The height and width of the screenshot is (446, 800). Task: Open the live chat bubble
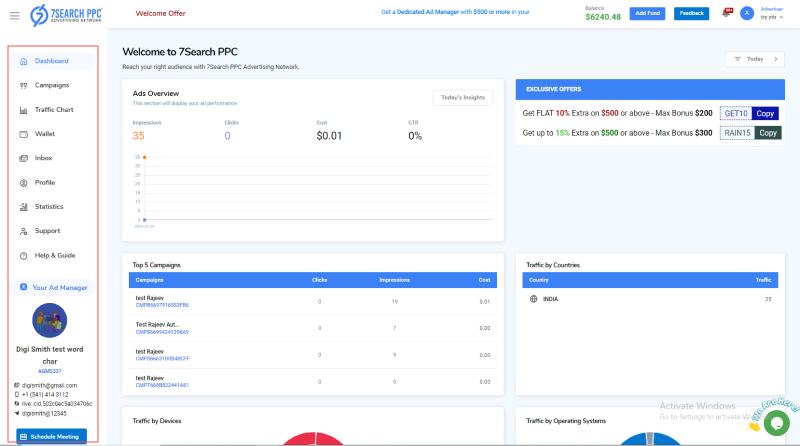[777, 424]
